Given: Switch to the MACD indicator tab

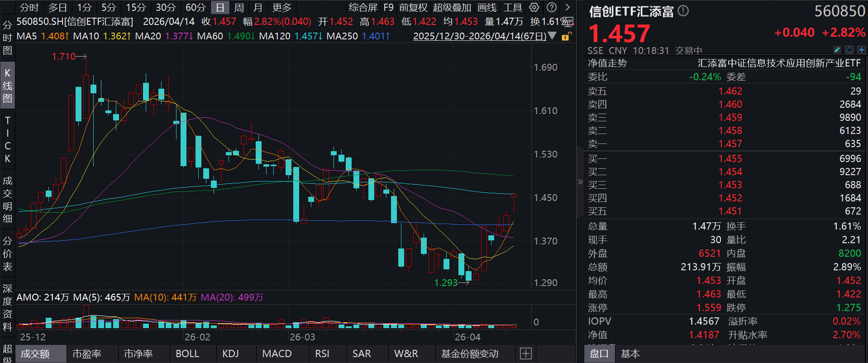Looking at the screenshot, I should pyautogui.click(x=277, y=353).
